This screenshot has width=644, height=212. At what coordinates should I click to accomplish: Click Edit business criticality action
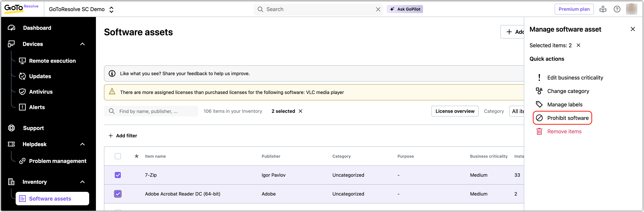pyautogui.click(x=575, y=77)
